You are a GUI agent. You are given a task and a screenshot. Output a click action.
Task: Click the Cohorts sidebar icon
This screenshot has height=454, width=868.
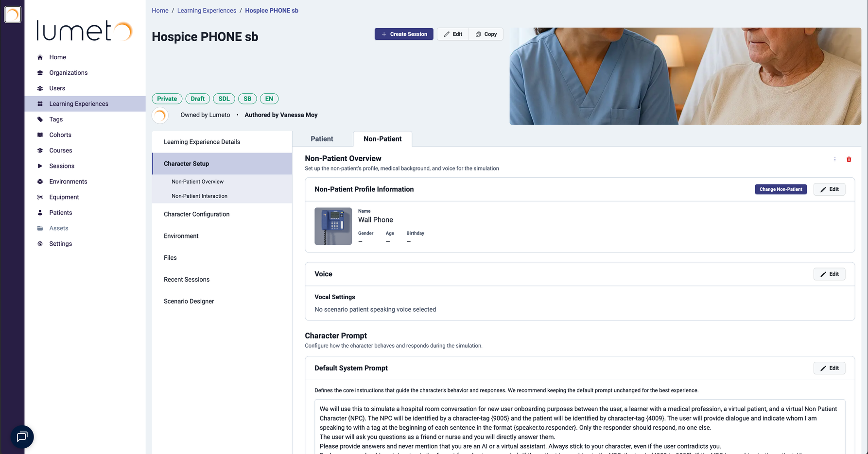[40, 135]
